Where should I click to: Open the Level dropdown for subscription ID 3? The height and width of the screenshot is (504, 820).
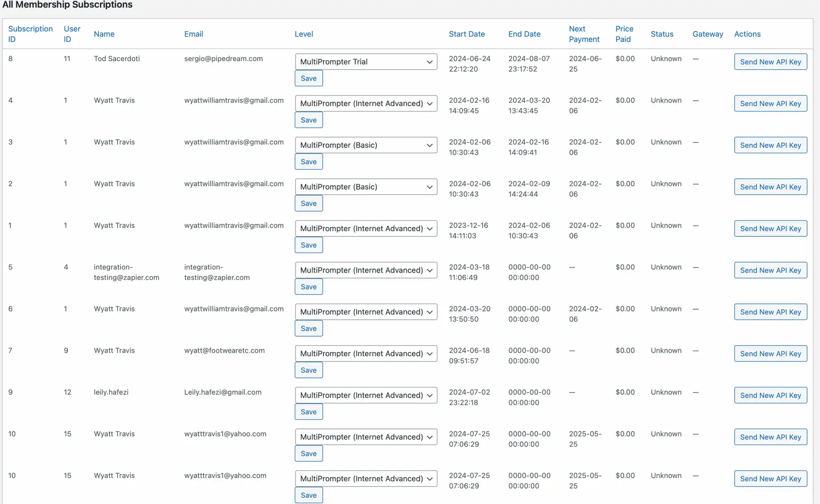click(366, 145)
